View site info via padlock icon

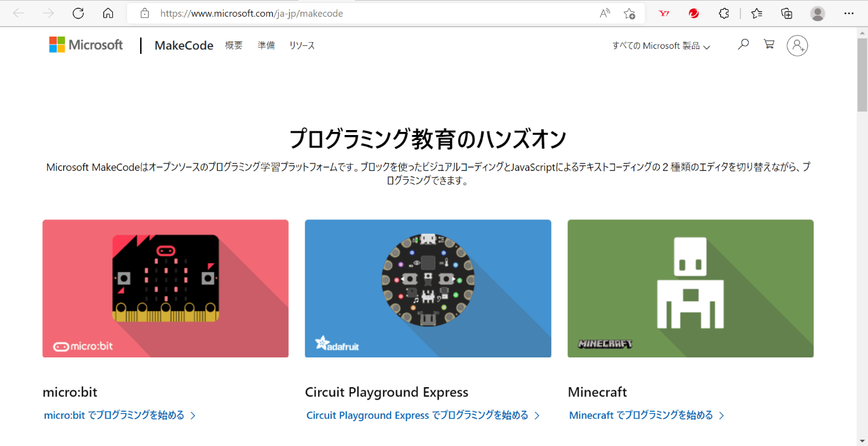pyautogui.click(x=144, y=13)
